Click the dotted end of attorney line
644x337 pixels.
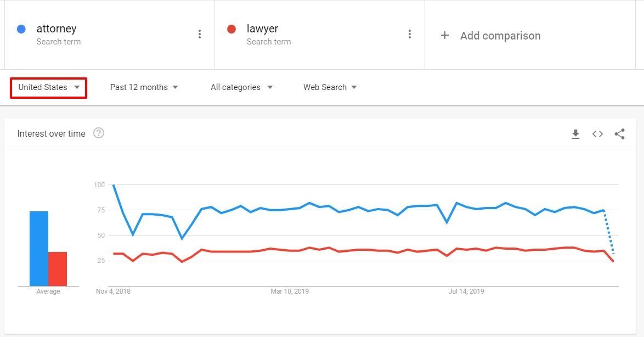tap(609, 232)
